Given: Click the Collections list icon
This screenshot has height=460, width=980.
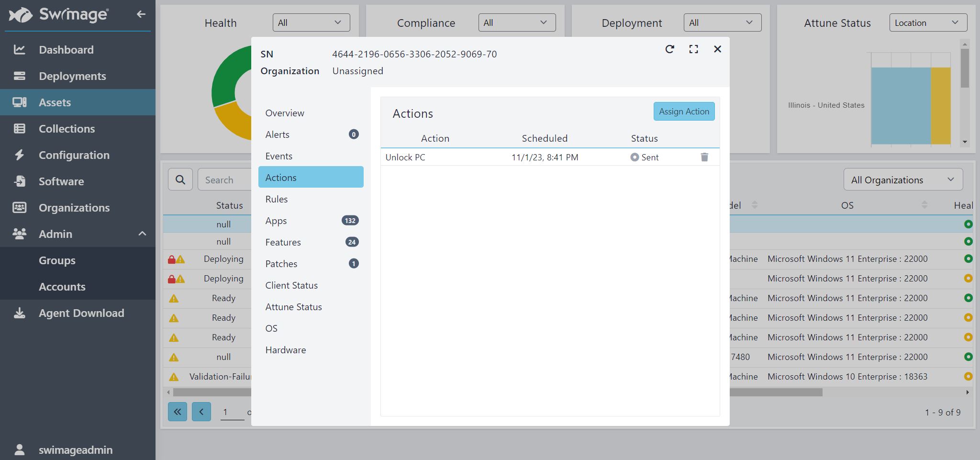Looking at the screenshot, I should pos(19,128).
